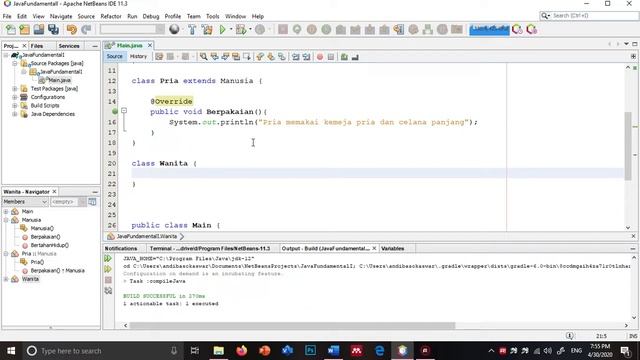
Task: Open File Explorer from the taskbar
Action: (x=219, y=351)
